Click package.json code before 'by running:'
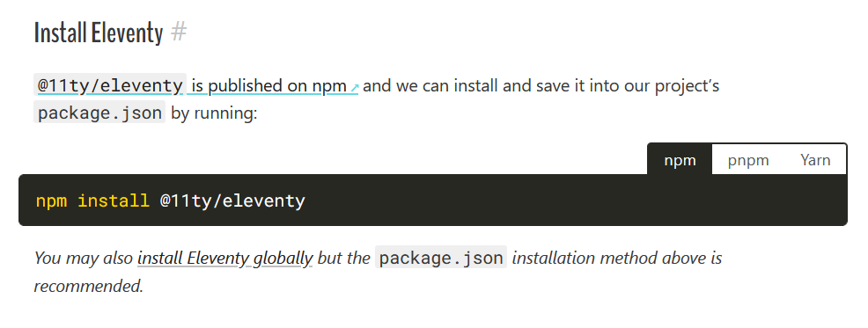 click(x=99, y=113)
